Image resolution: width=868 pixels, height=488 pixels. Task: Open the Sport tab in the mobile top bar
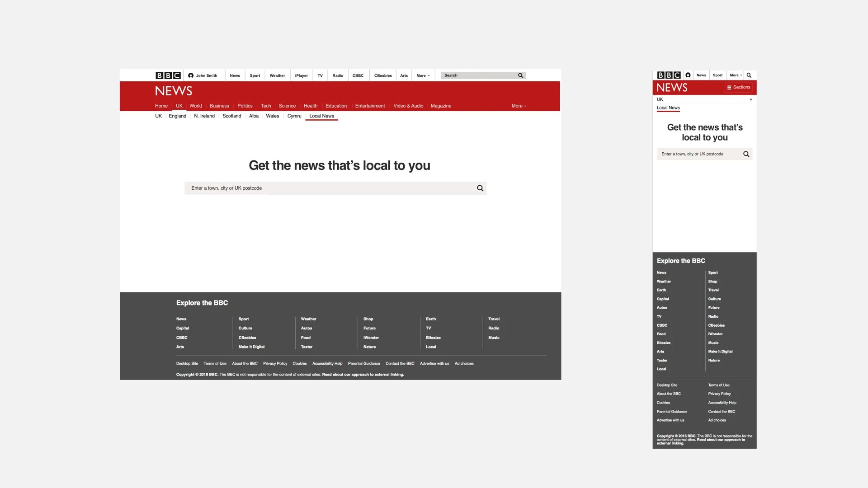tap(718, 75)
